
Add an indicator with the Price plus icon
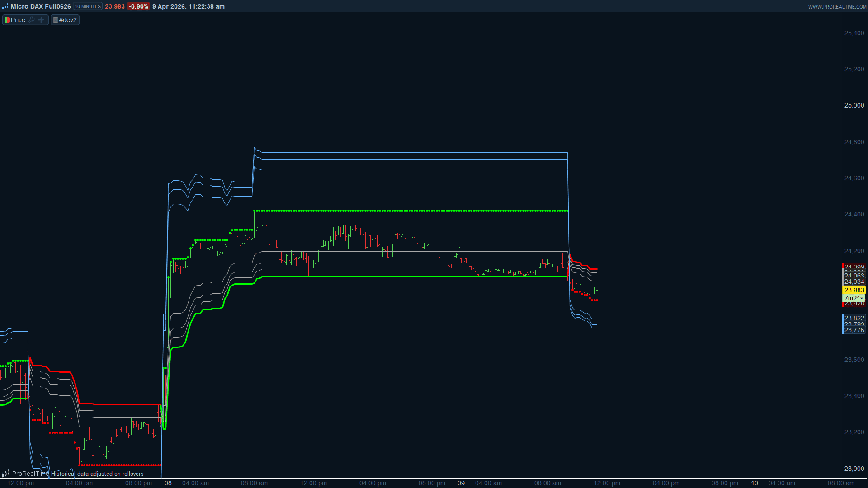pyautogui.click(x=41, y=20)
